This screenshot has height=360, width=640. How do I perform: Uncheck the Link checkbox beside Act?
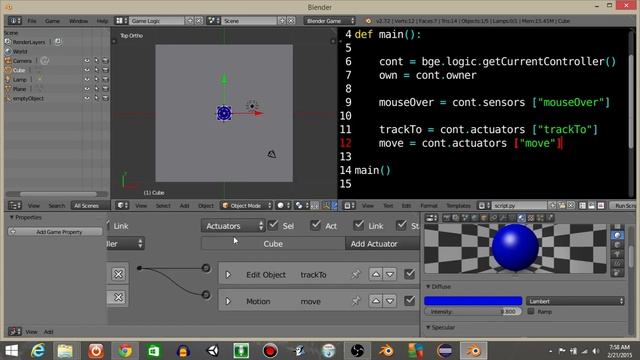[x=358, y=225]
